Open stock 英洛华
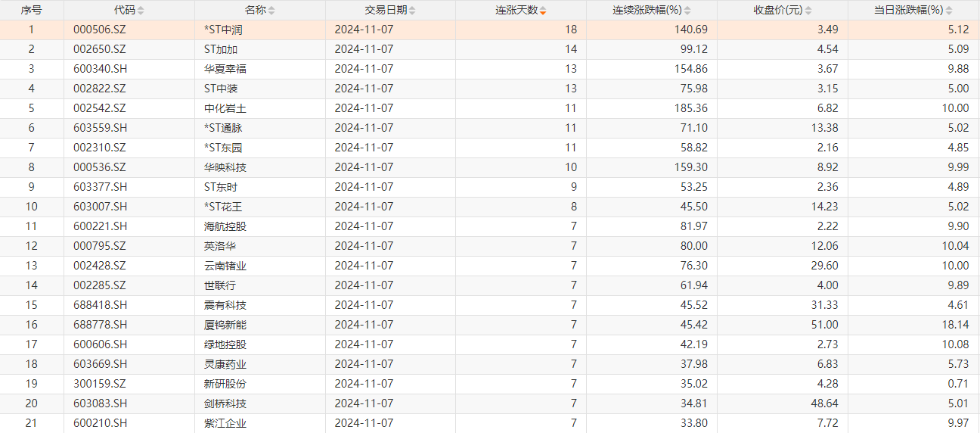 pyautogui.click(x=220, y=246)
